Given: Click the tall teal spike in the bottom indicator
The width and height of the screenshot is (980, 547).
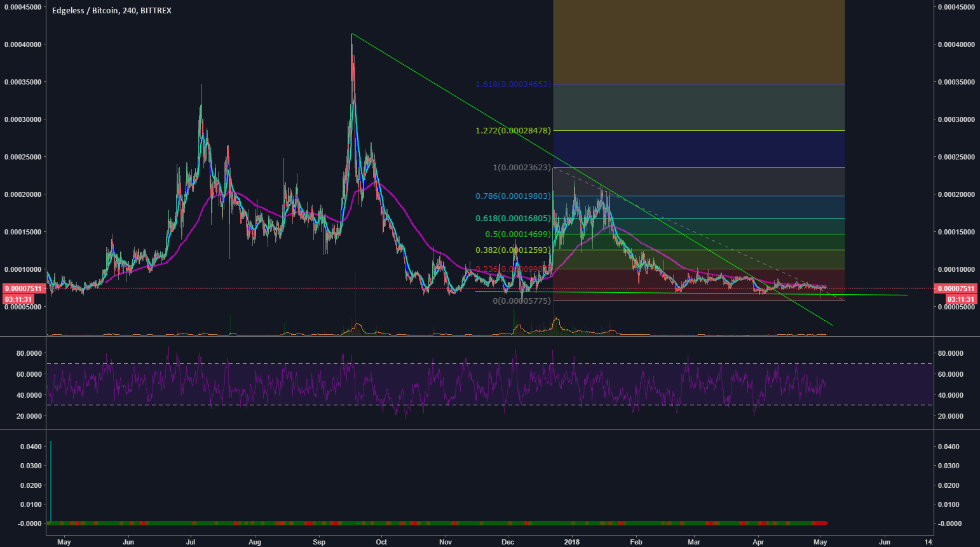Looking at the screenshot, I should tap(50, 481).
